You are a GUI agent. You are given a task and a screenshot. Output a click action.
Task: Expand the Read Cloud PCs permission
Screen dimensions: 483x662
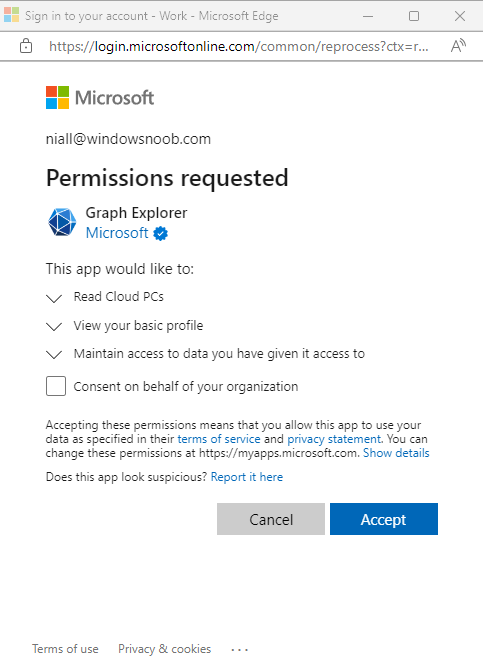pos(54,298)
